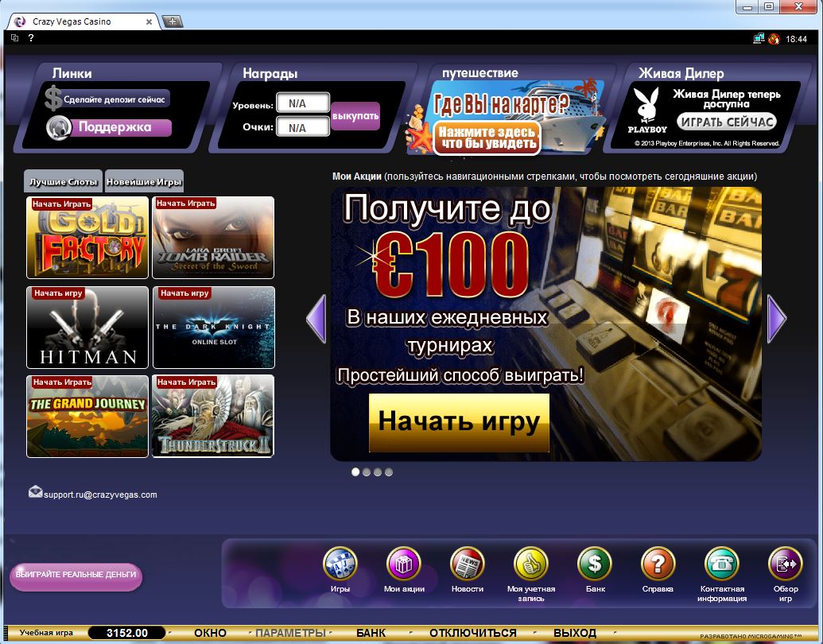Select the second promotion slide dot
Screen dimensions: 823x644
click(x=367, y=471)
